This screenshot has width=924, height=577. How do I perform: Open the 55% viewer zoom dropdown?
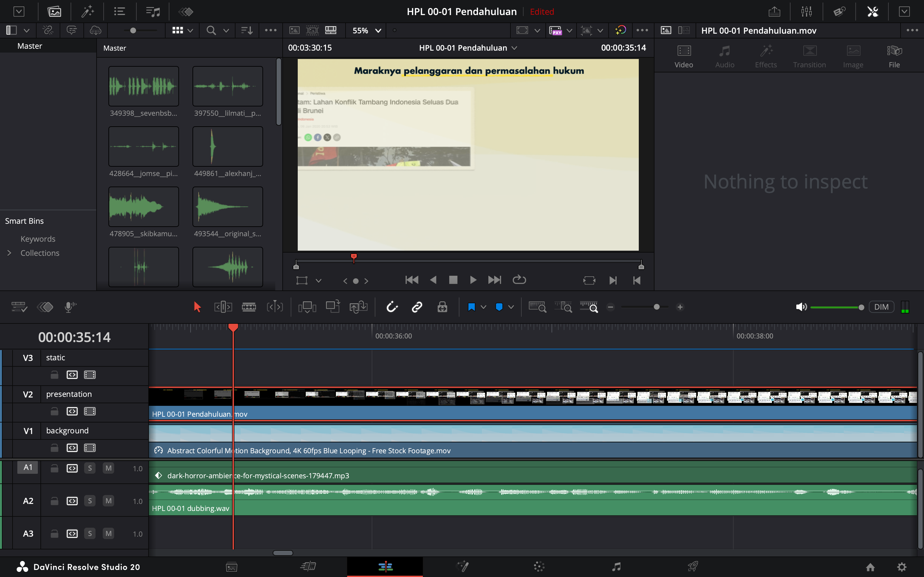pyautogui.click(x=366, y=30)
